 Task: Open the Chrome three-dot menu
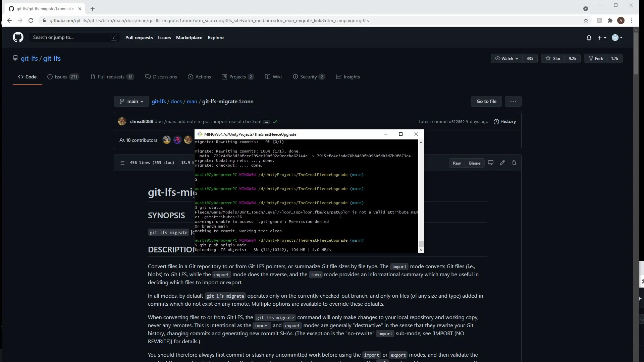pyautogui.click(x=632, y=20)
